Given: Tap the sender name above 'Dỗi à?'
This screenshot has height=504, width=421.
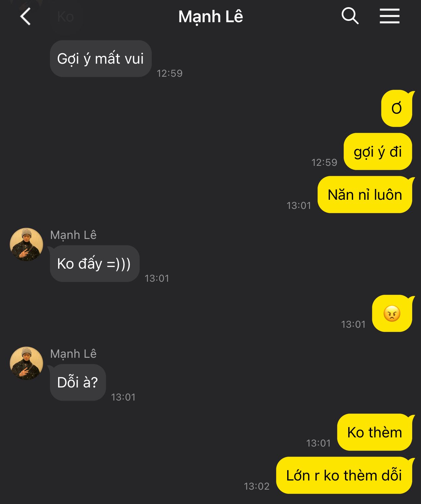Looking at the screenshot, I should [x=73, y=354].
